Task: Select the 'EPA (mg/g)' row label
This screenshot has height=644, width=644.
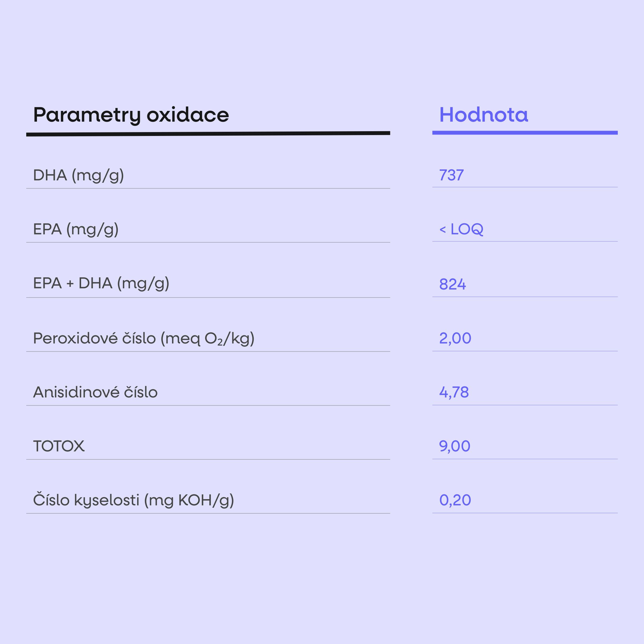Action: [x=76, y=229]
